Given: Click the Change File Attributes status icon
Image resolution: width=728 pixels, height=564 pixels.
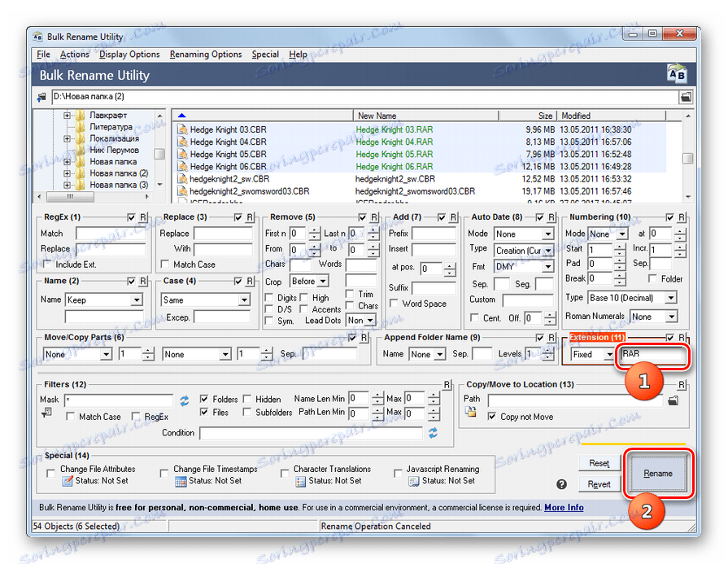Looking at the screenshot, I should pos(68,481).
